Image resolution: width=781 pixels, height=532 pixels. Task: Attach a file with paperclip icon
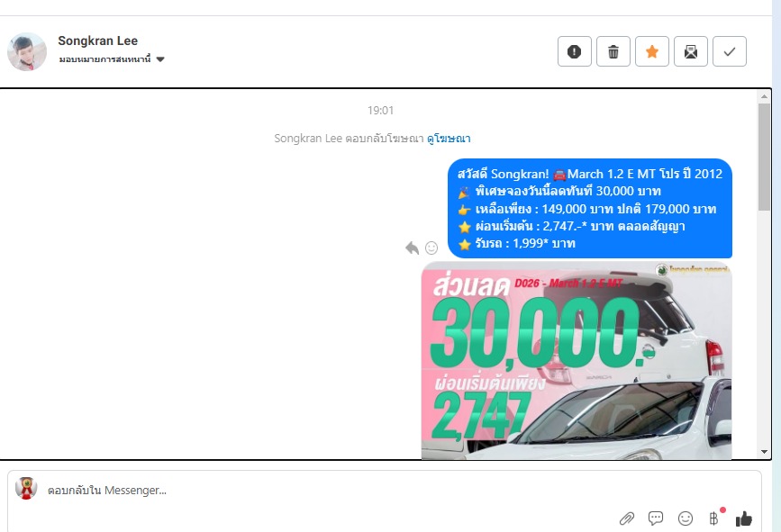(627, 518)
